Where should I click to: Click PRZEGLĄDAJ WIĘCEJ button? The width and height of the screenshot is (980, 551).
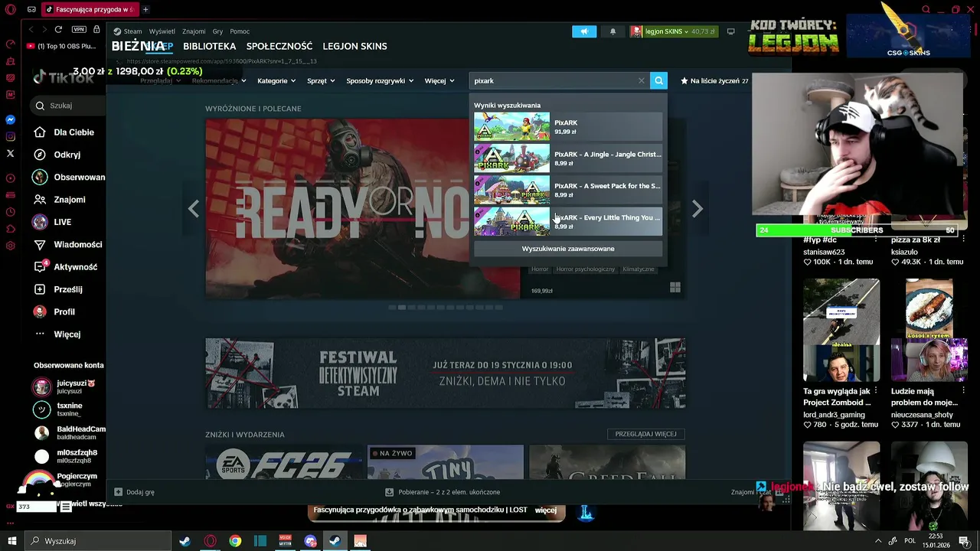tap(645, 434)
